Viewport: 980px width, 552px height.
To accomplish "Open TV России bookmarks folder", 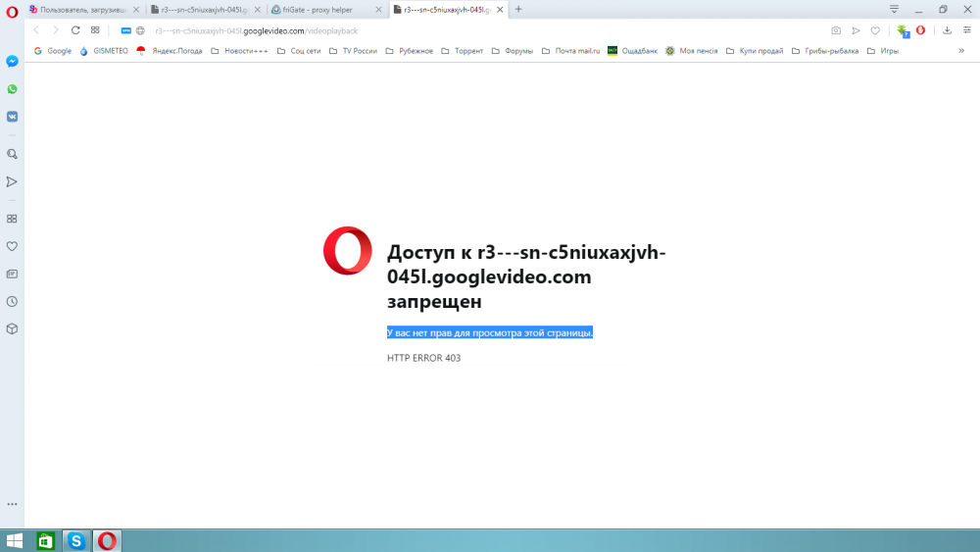I will click(x=353, y=51).
